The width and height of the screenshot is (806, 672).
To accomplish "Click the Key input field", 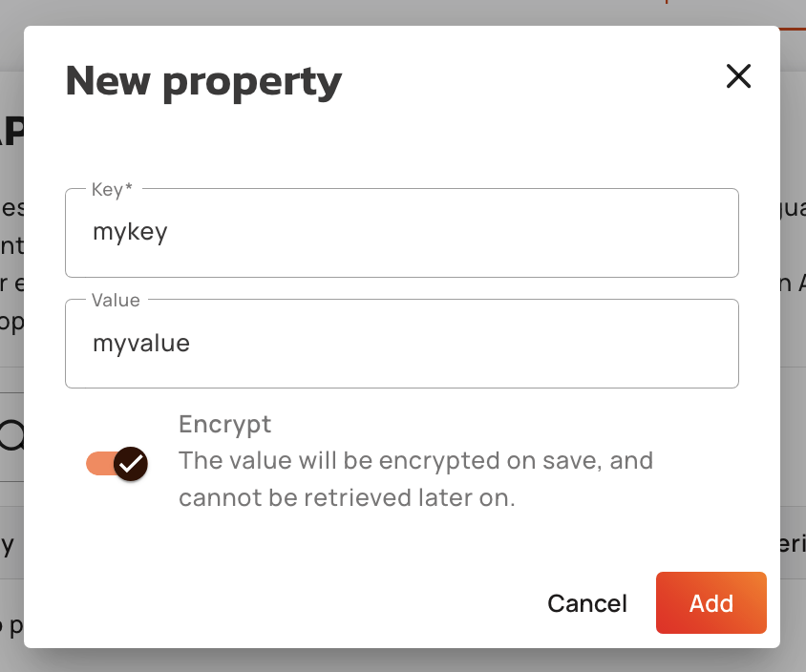I will (x=401, y=233).
